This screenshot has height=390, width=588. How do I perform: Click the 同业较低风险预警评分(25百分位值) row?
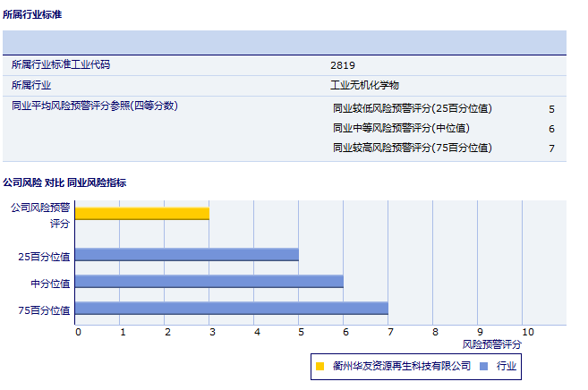click(412, 109)
